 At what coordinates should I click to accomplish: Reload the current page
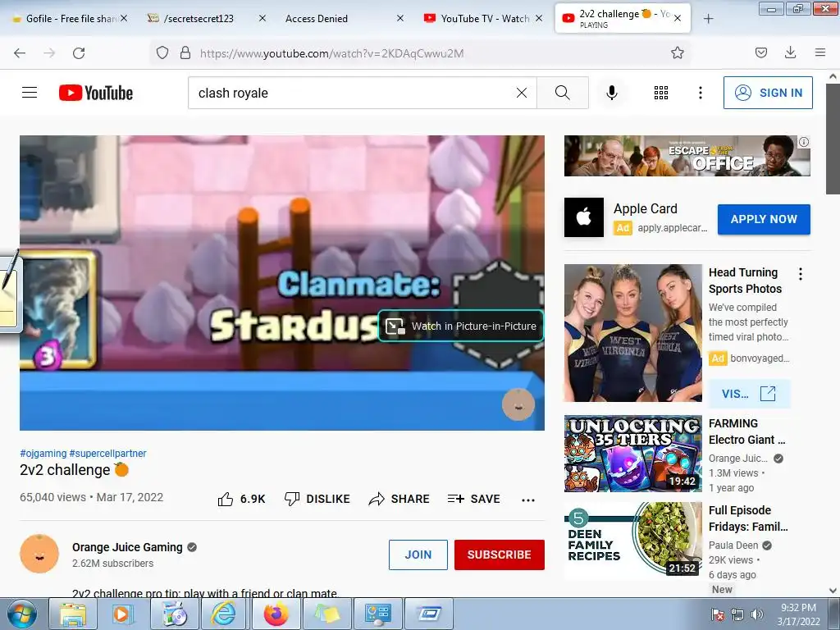coord(79,52)
